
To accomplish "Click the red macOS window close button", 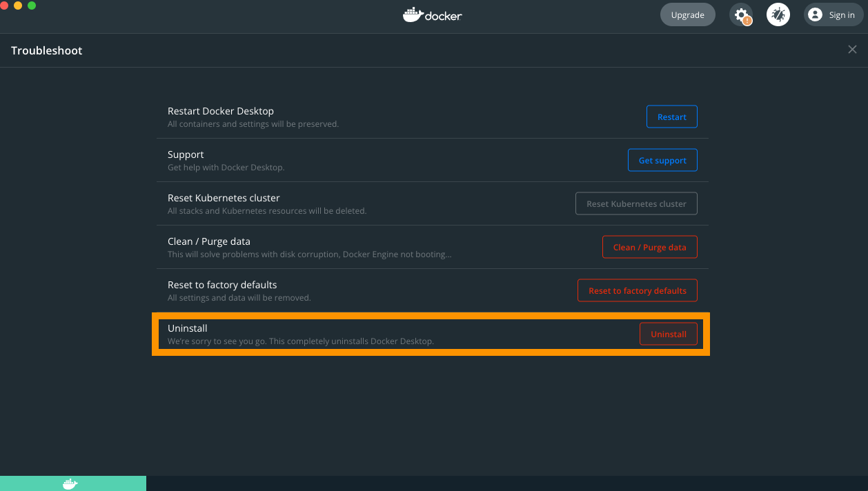I will coord(5,6).
